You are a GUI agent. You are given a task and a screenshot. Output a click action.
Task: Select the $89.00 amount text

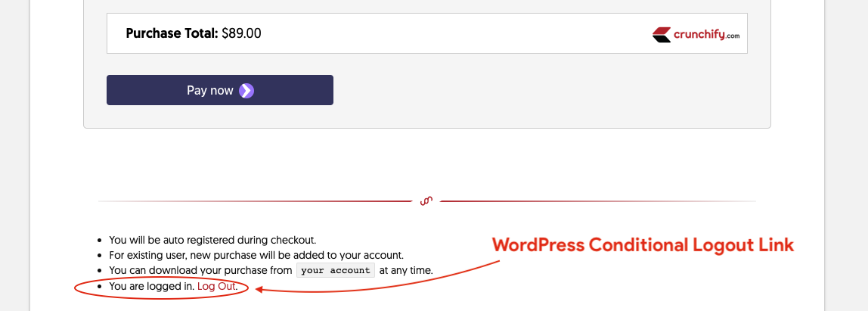241,33
